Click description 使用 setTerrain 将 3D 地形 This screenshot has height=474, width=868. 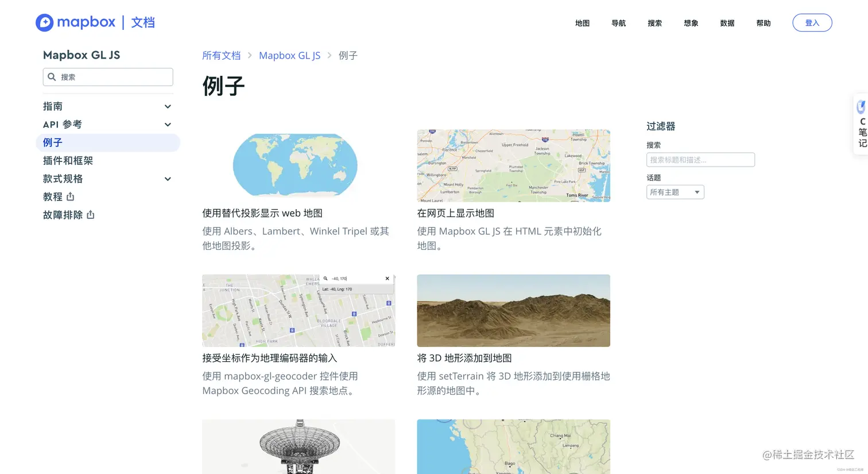point(513,383)
